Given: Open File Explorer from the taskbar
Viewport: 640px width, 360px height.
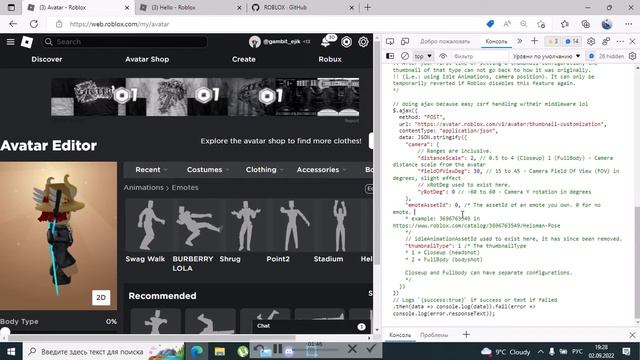Looking at the screenshot, I should pyautogui.click(x=220, y=351).
